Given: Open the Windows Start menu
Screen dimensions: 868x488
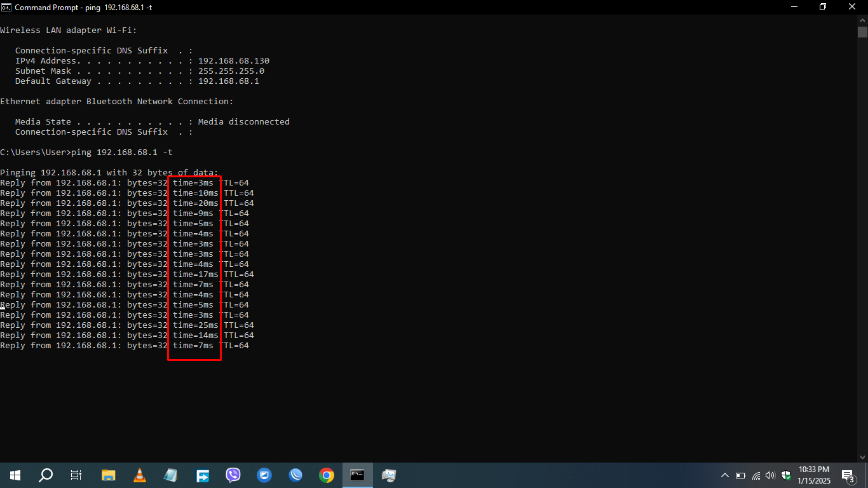Looking at the screenshot, I should point(15,475).
